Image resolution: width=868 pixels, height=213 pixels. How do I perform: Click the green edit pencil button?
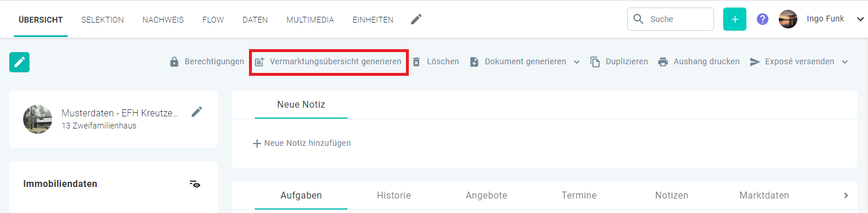click(x=20, y=62)
